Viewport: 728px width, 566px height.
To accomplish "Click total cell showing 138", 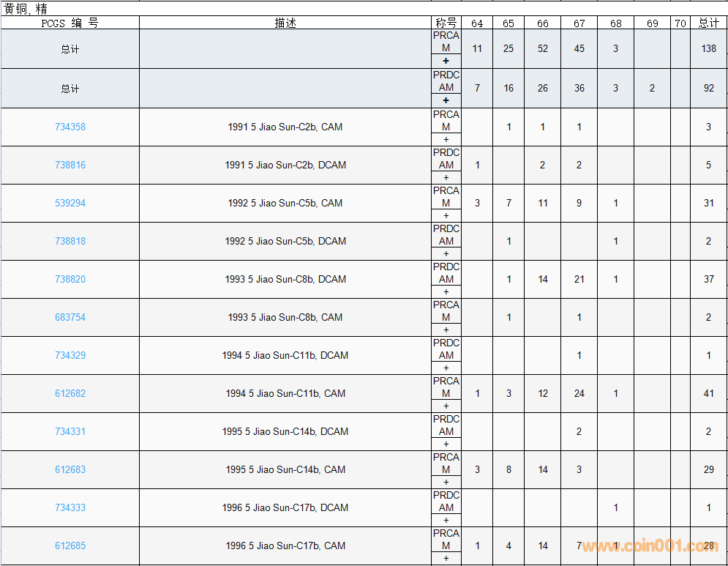I will click(x=708, y=48).
